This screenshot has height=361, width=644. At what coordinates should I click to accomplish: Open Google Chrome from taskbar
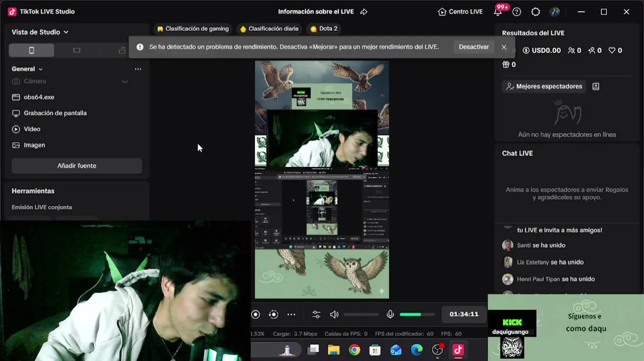tap(355, 350)
